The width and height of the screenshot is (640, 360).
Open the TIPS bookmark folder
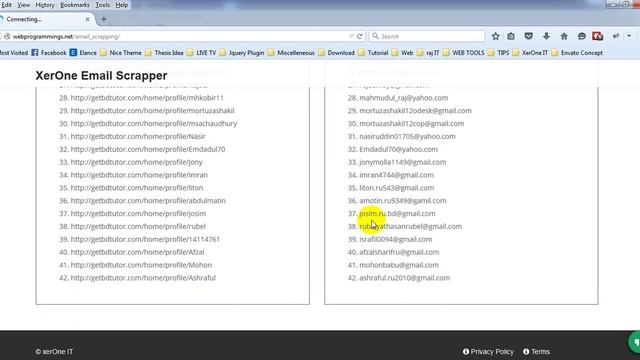click(x=499, y=53)
